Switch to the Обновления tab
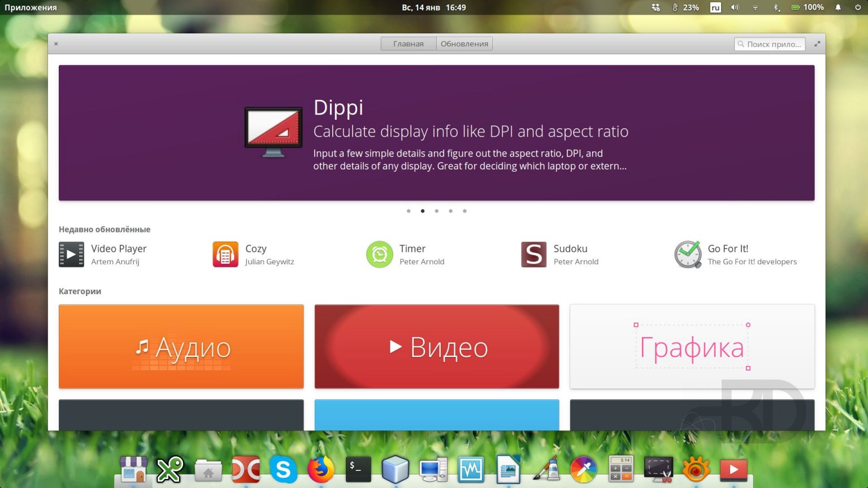Viewport: 868px width, 488px height. 465,43
